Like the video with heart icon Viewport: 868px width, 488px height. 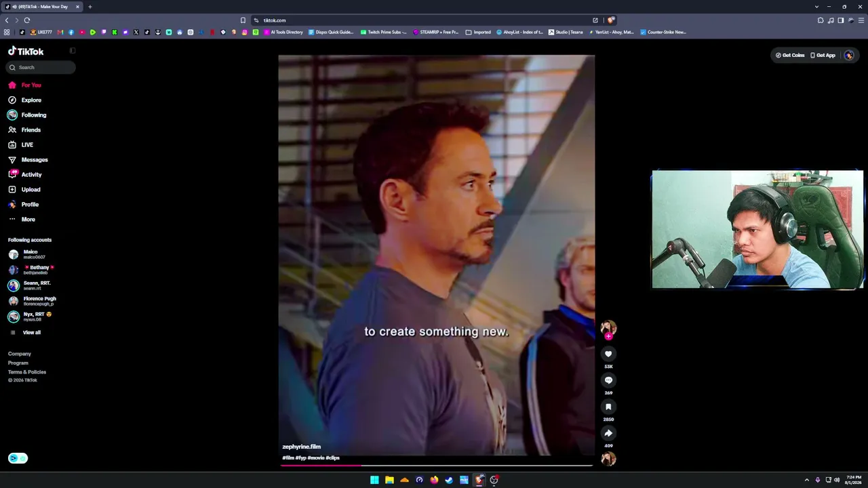(608, 354)
